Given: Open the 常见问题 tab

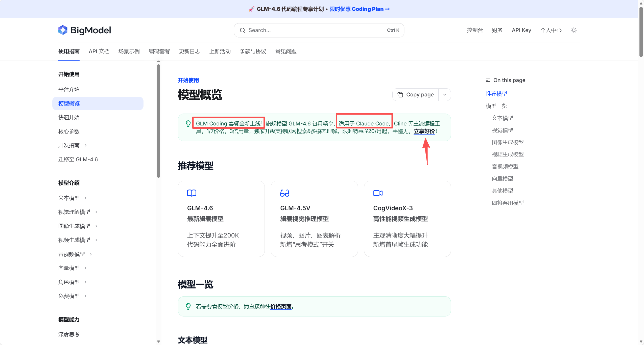Looking at the screenshot, I should 286,51.
